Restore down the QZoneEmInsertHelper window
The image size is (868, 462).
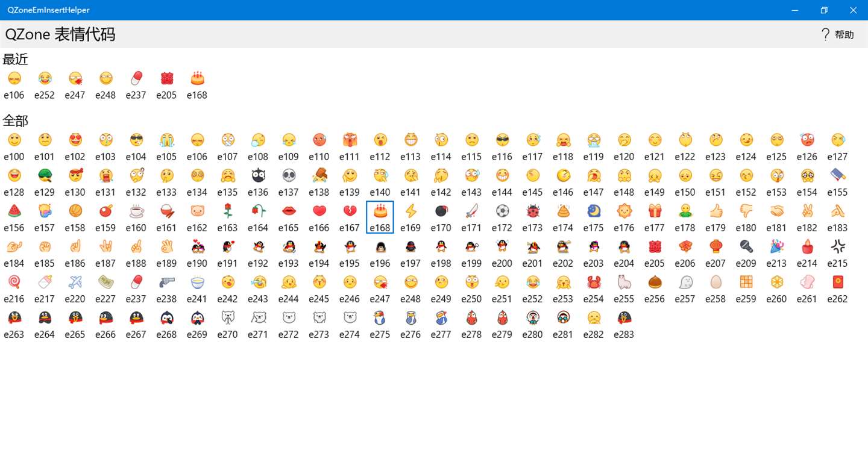point(824,10)
